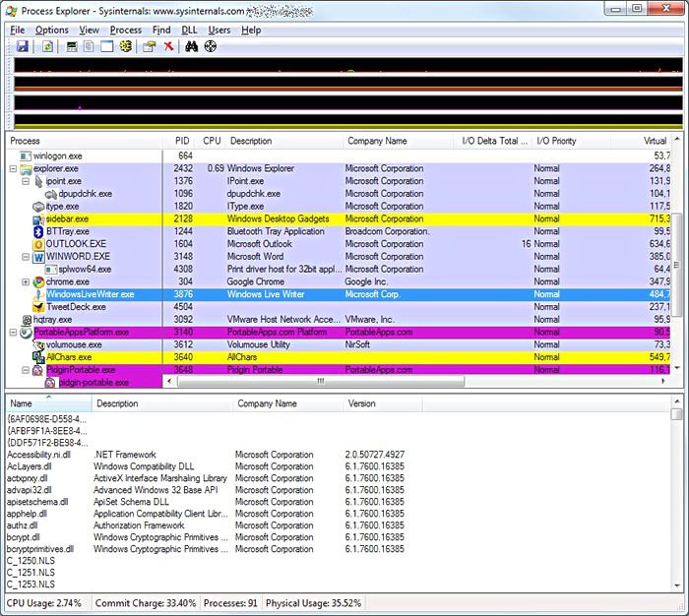Select the WindowsLiveWriter.exe process row
The image size is (689, 616).
point(338,294)
